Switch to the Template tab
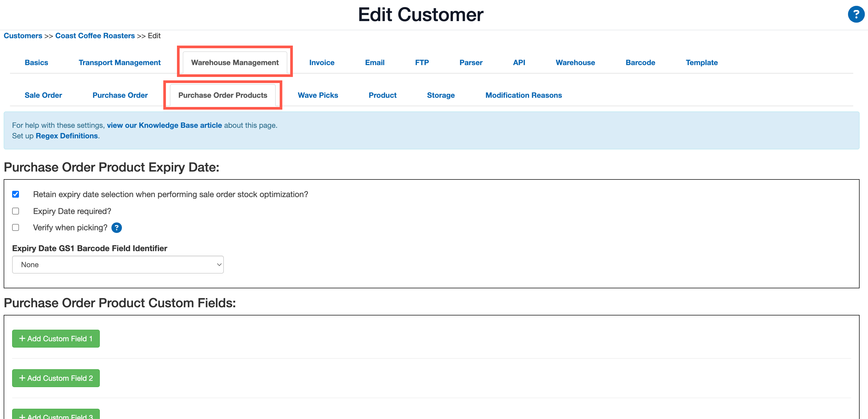Viewport: 868px width, 419px height. point(702,62)
